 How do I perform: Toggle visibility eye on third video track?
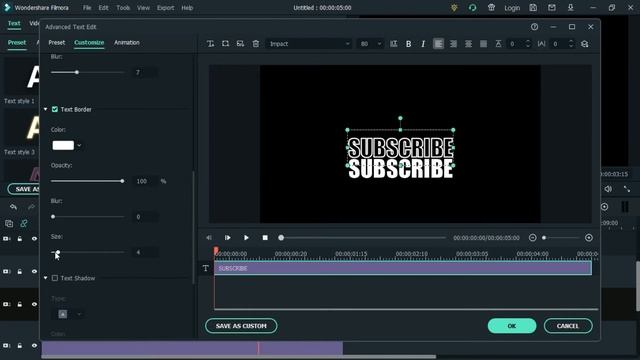pos(34,304)
